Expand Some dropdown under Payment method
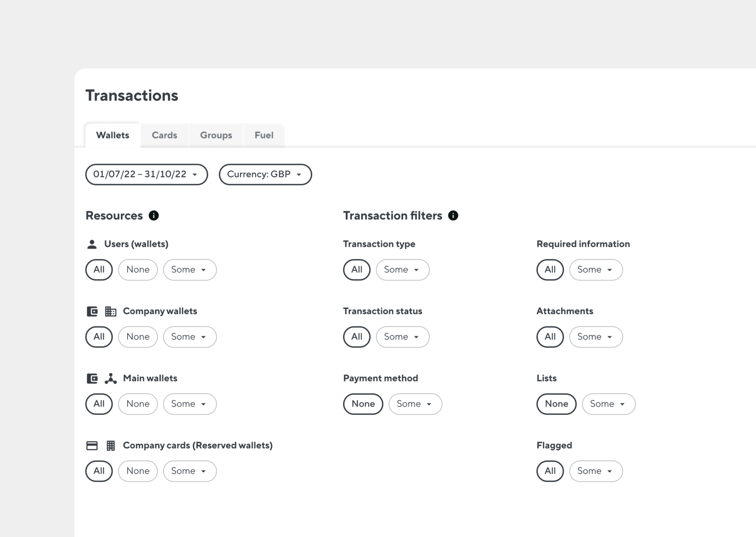This screenshot has height=537, width=756. click(x=415, y=404)
